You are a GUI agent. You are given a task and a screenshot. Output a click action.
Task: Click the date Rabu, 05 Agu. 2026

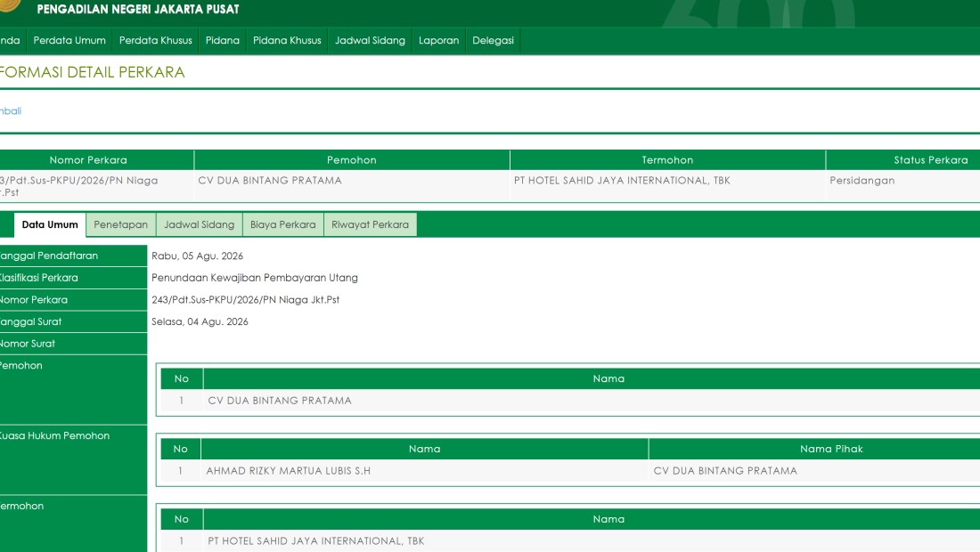click(197, 256)
